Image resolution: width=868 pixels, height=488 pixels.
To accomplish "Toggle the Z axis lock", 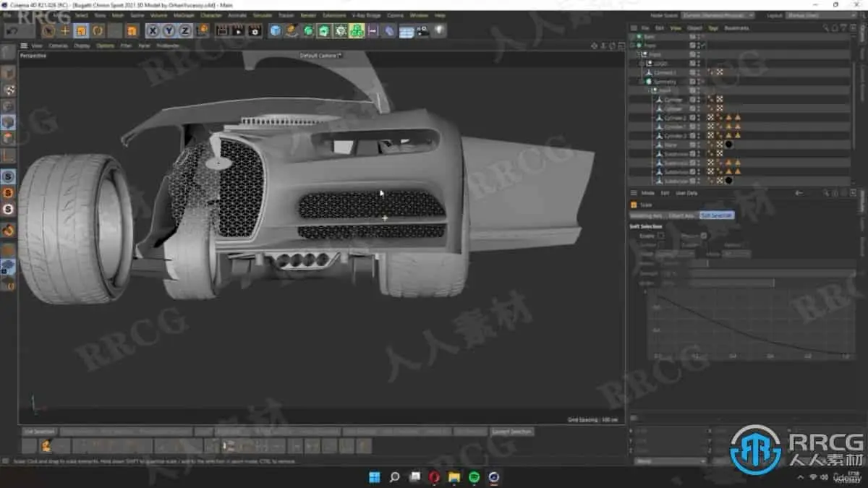I will pos(185,30).
